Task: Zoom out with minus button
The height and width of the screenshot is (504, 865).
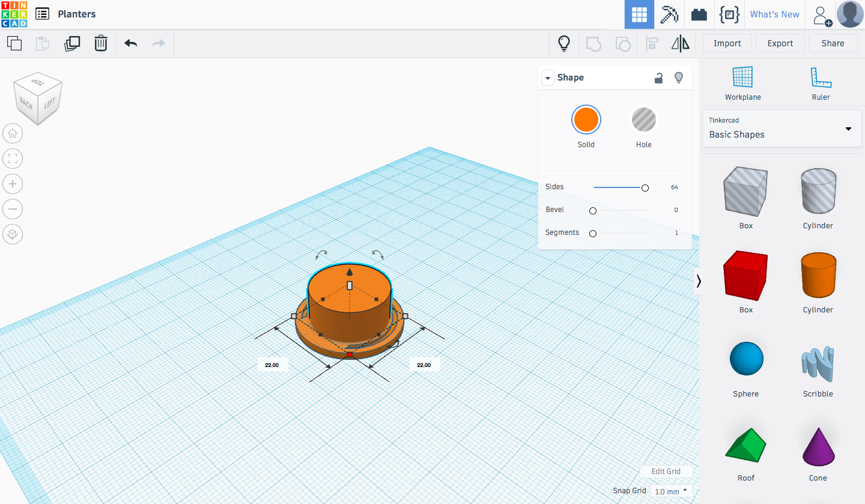Action: click(13, 209)
